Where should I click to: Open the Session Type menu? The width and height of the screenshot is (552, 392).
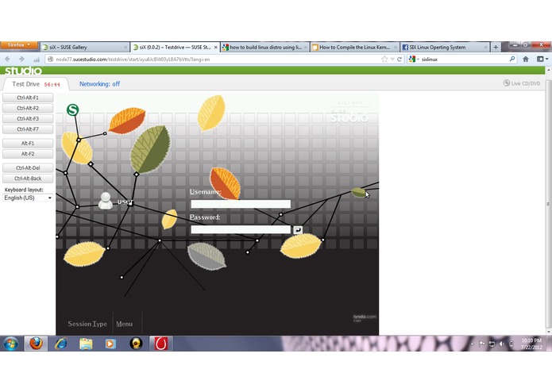87,324
